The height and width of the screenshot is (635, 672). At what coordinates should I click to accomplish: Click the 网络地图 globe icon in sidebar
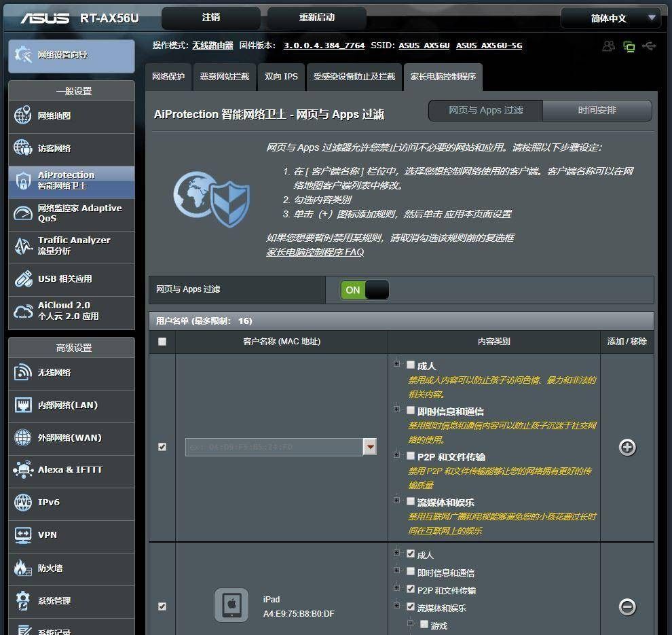coord(23,115)
